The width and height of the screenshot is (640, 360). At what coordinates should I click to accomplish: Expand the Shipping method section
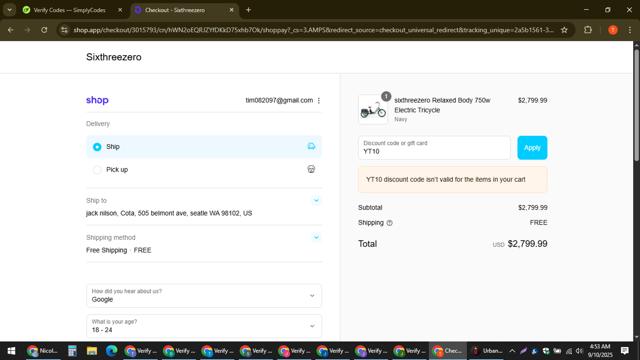click(316, 237)
